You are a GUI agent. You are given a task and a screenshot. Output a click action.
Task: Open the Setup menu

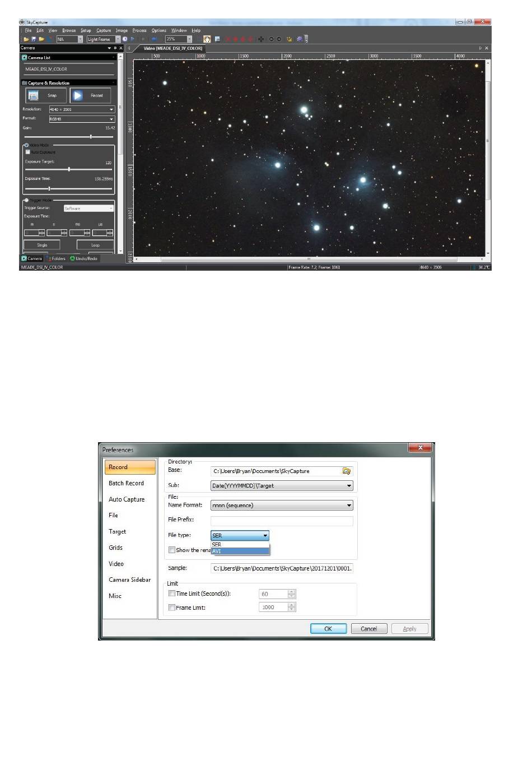pyautogui.click(x=86, y=31)
